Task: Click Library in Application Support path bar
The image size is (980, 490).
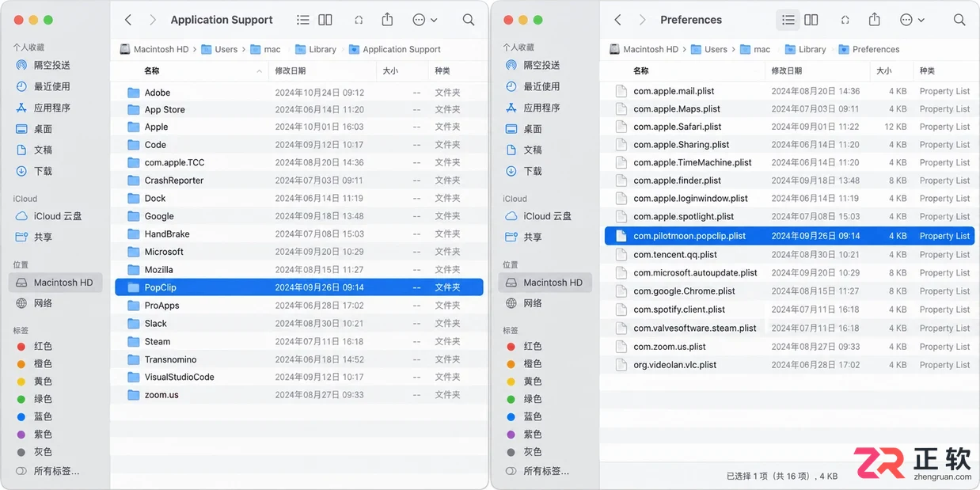Action: coord(315,49)
